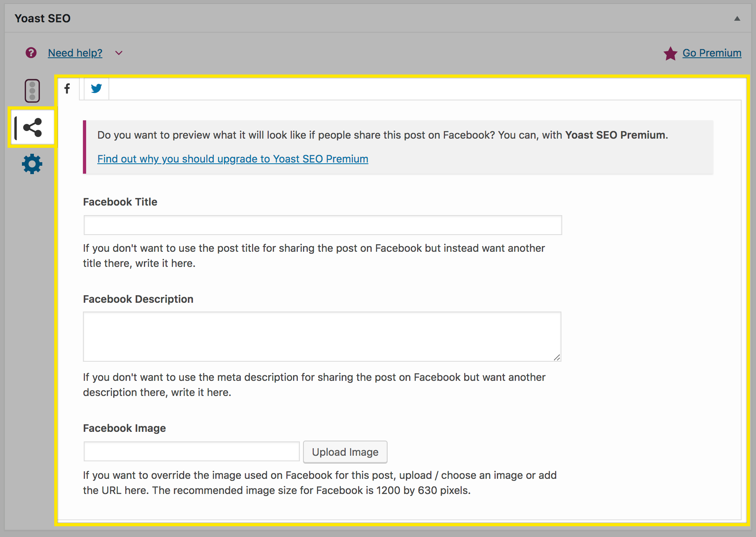The height and width of the screenshot is (537, 756).
Task: Click the Yoast SEO panel heading
Action: click(43, 18)
